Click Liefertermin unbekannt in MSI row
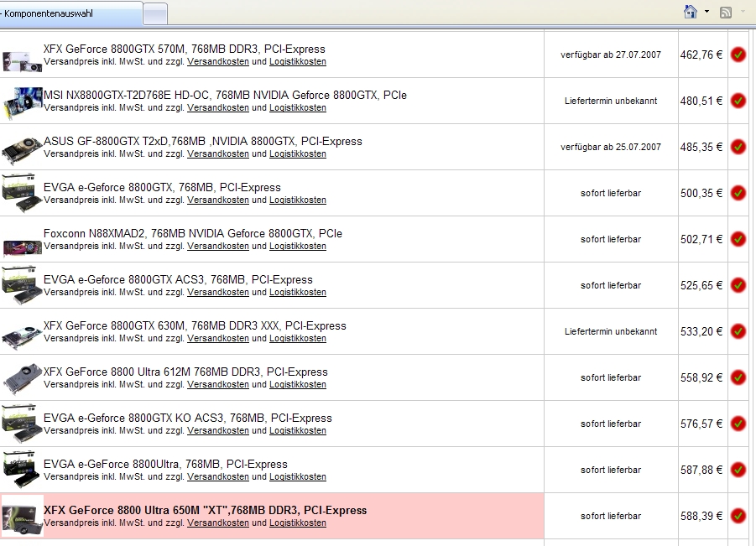This screenshot has height=546, width=756. pos(611,101)
